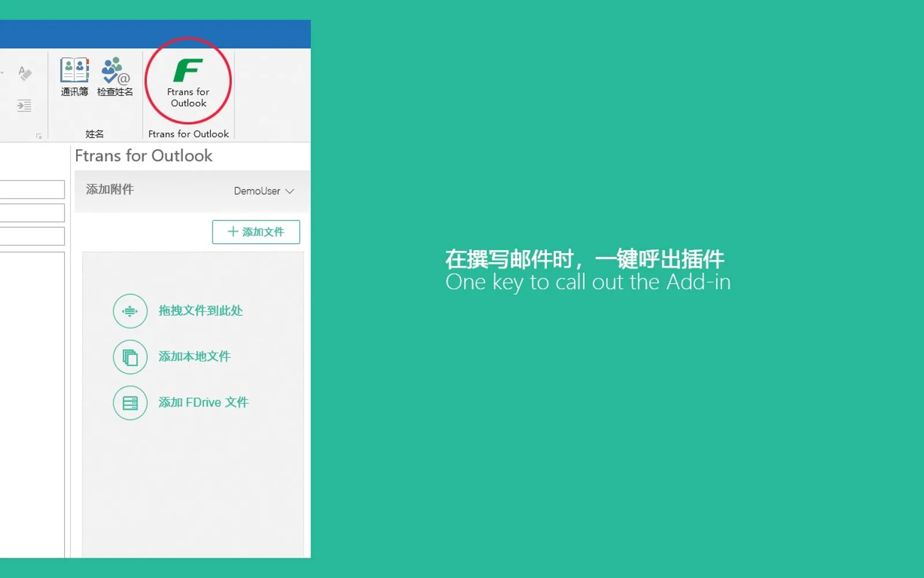
Task: Open the Ftrans for Outlook add-in
Action: point(188,83)
